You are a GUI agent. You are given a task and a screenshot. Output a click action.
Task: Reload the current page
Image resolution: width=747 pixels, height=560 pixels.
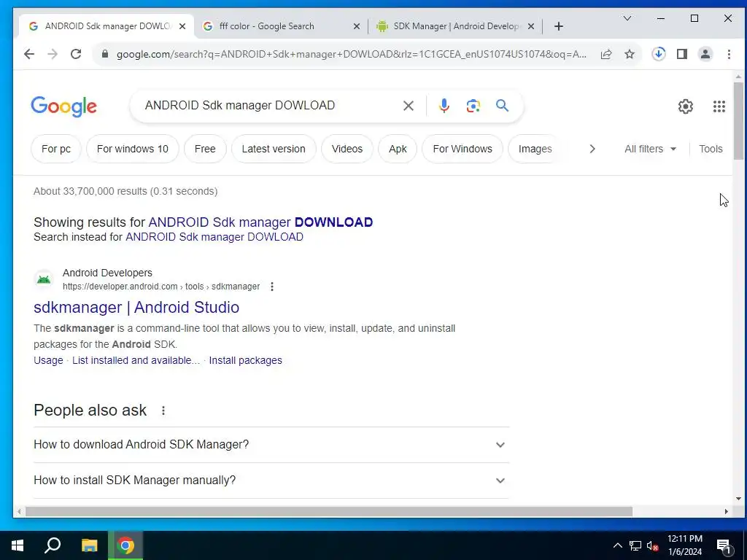click(x=76, y=54)
